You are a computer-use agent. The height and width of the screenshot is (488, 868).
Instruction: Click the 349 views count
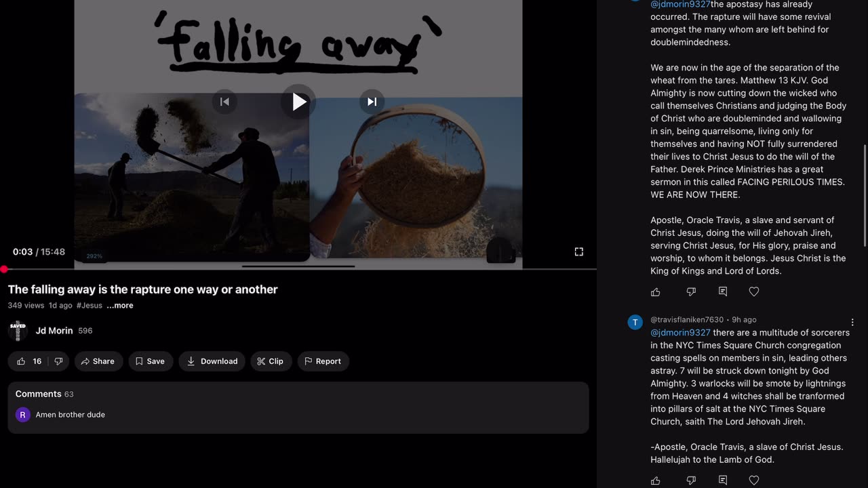(26, 306)
